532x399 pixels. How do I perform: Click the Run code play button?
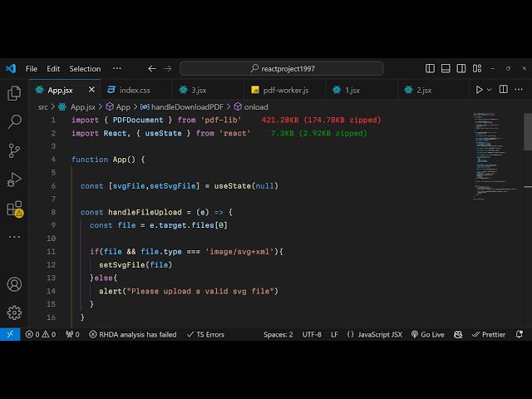[x=479, y=90]
